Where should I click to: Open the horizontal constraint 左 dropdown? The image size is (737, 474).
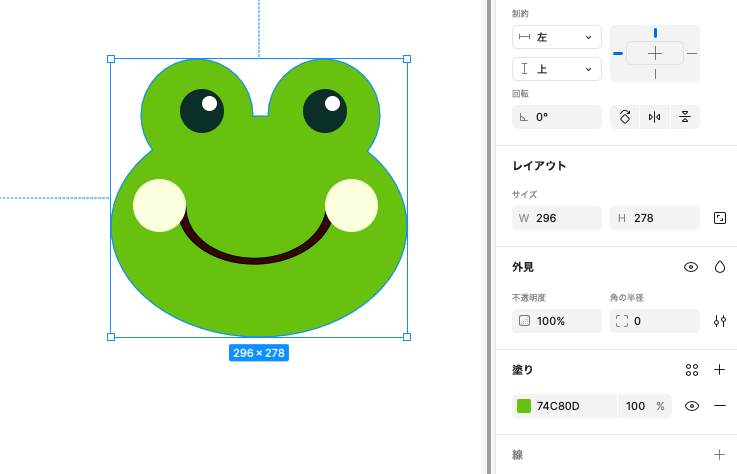pyautogui.click(x=556, y=37)
